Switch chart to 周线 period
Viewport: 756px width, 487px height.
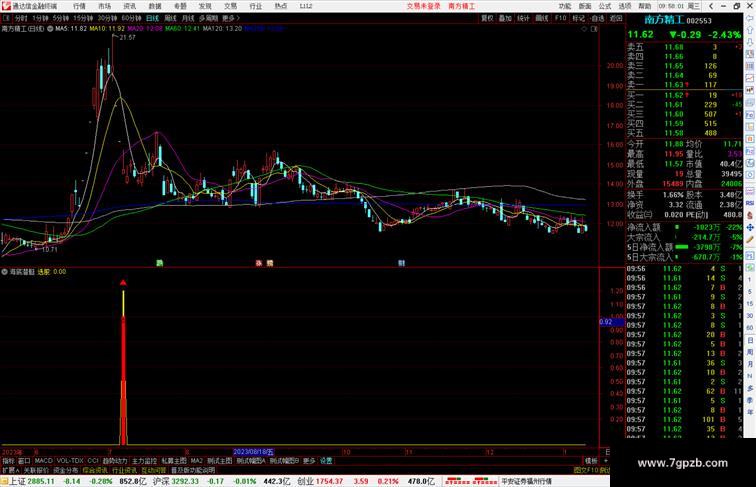tap(170, 18)
